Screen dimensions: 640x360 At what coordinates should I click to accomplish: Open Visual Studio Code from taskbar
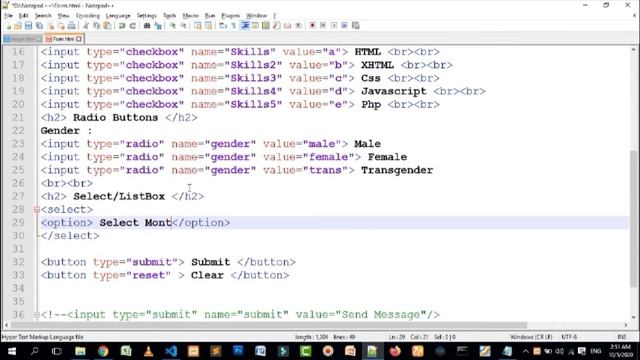pyautogui.click(x=171, y=351)
